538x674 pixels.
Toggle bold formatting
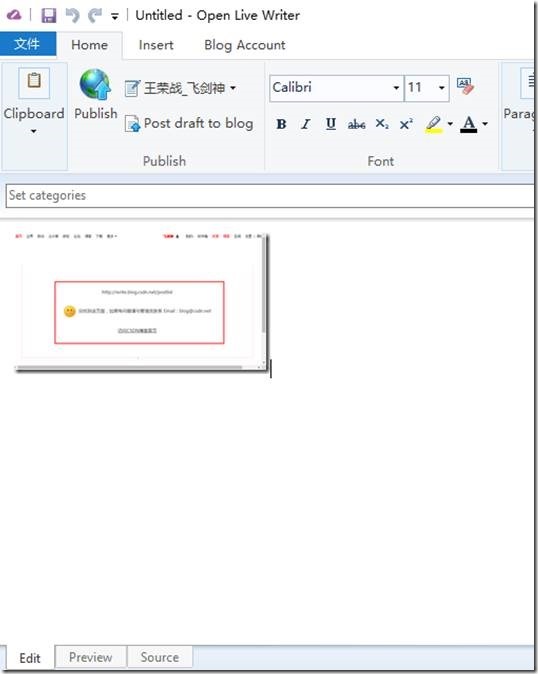click(281, 124)
